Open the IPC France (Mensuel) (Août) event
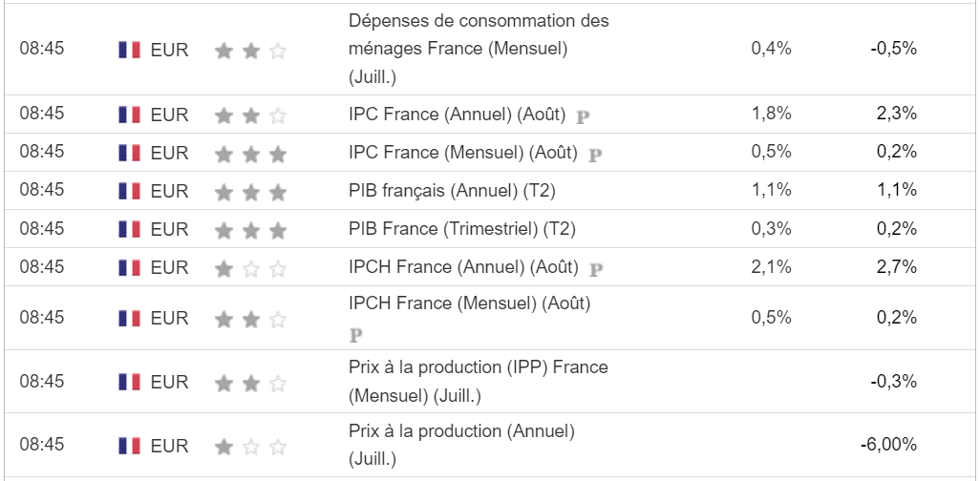This screenshot has width=980, height=481. [x=463, y=153]
